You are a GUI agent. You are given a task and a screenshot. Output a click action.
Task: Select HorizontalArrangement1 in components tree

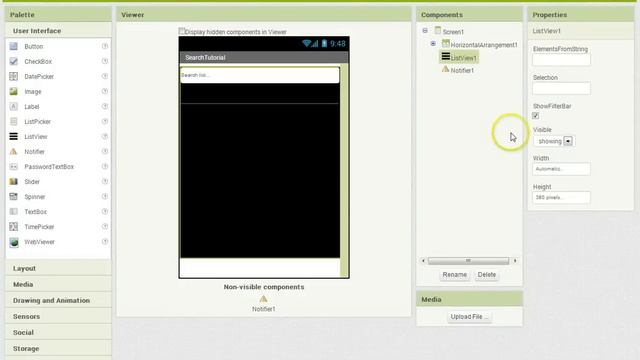pos(484,45)
